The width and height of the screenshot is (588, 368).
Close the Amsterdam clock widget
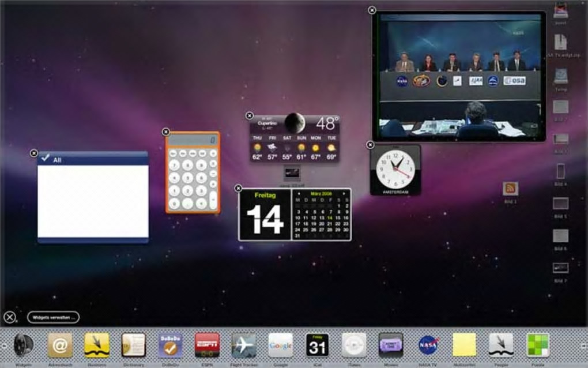pos(370,144)
